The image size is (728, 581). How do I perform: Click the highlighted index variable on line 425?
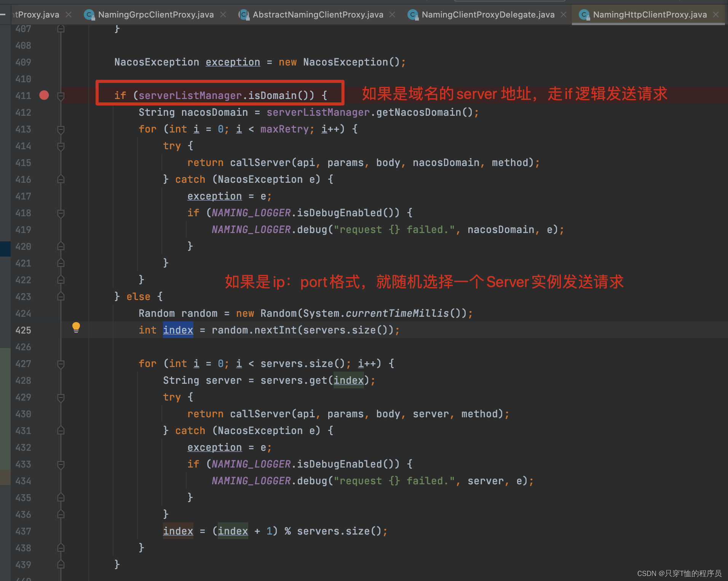178,330
